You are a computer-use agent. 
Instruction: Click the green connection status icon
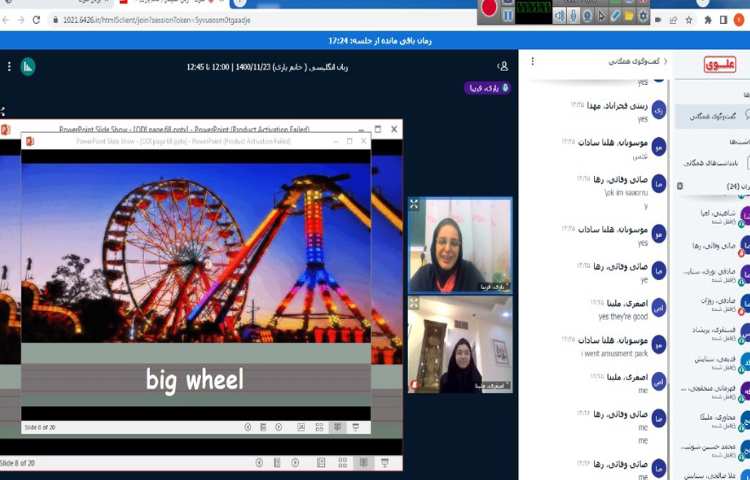point(28,66)
